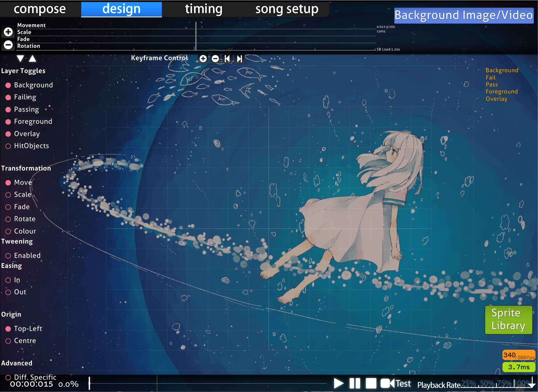Pause playback
The width and height of the screenshot is (538, 392).
pos(355,383)
